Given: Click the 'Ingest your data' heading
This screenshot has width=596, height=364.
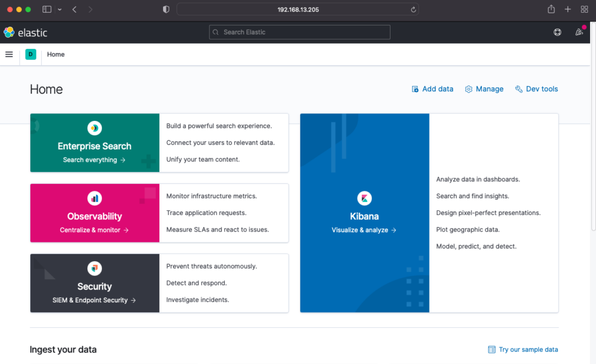Looking at the screenshot, I should click(63, 349).
